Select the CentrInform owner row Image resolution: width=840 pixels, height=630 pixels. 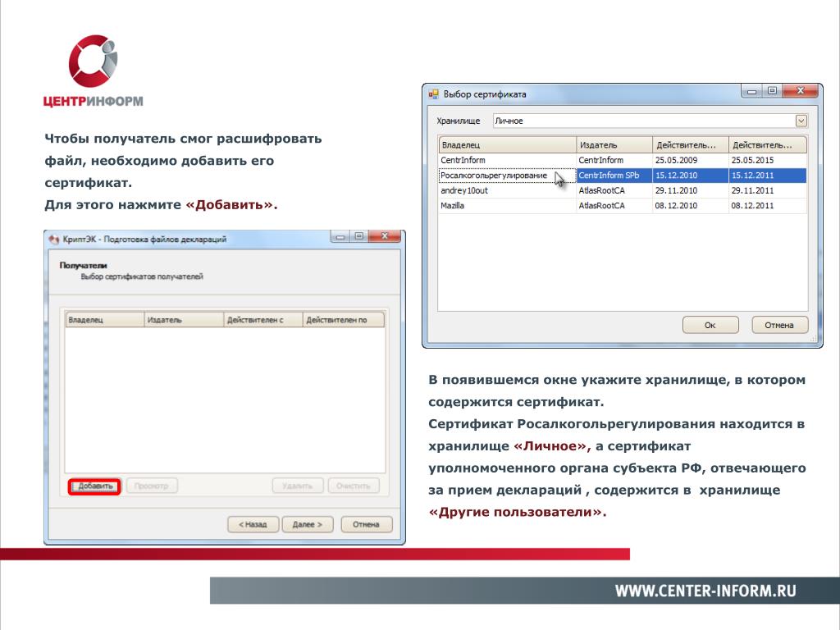pyautogui.click(x=623, y=160)
